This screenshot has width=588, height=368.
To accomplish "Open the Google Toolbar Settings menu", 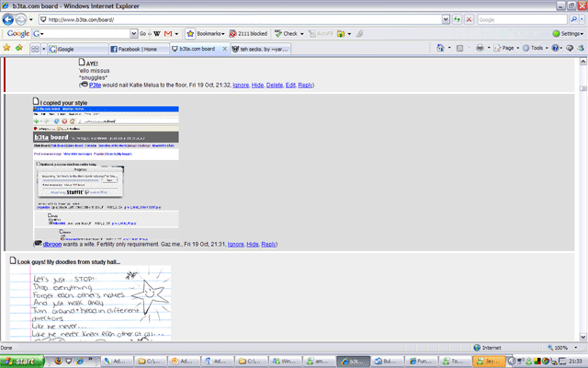I will [568, 33].
